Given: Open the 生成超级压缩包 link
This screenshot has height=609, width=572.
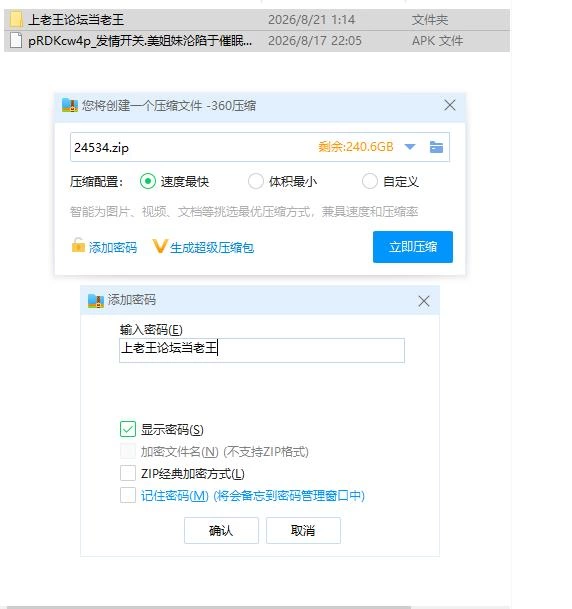Looking at the screenshot, I should [212, 247].
